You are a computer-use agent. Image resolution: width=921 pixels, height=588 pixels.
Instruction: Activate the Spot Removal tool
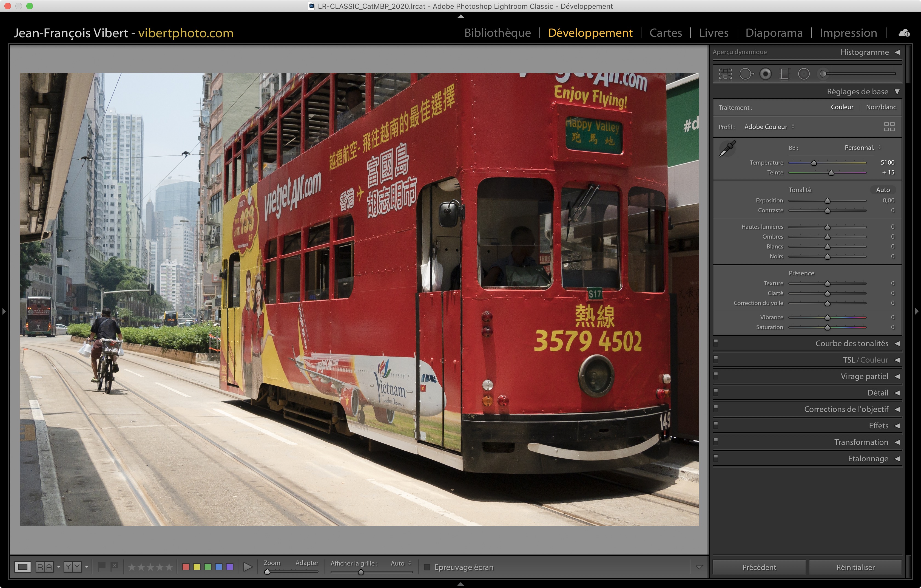[746, 74]
